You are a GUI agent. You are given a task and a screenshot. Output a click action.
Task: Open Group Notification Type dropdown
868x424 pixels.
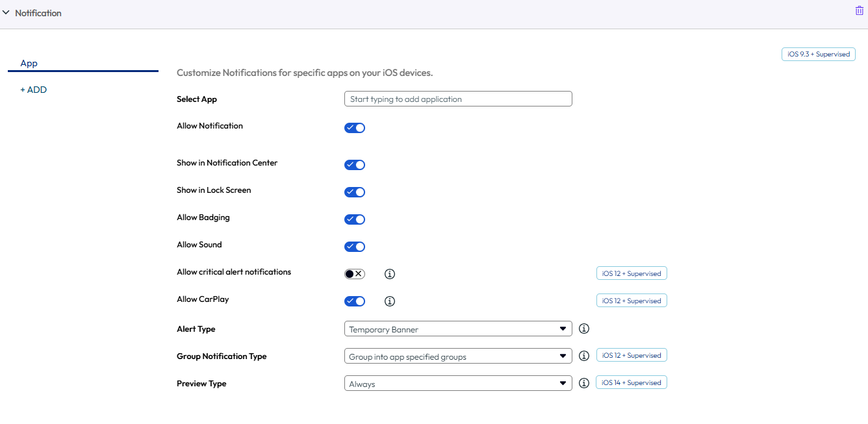pos(458,356)
